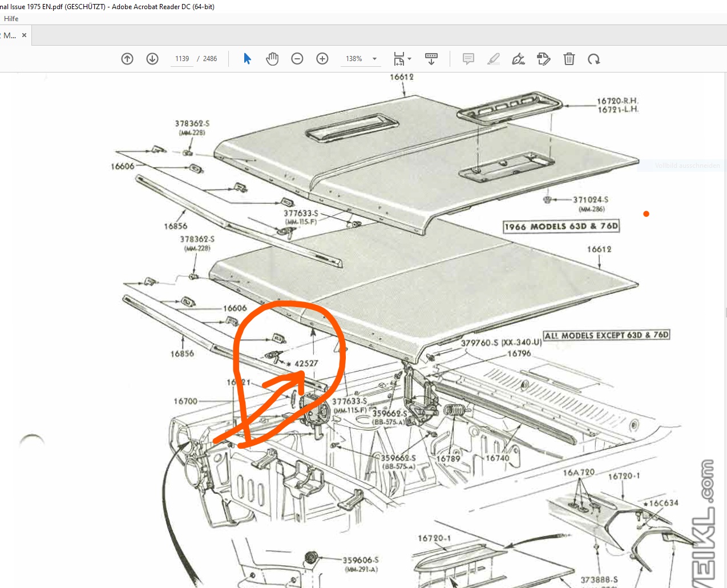Open the Hilfe menu

tap(11, 18)
